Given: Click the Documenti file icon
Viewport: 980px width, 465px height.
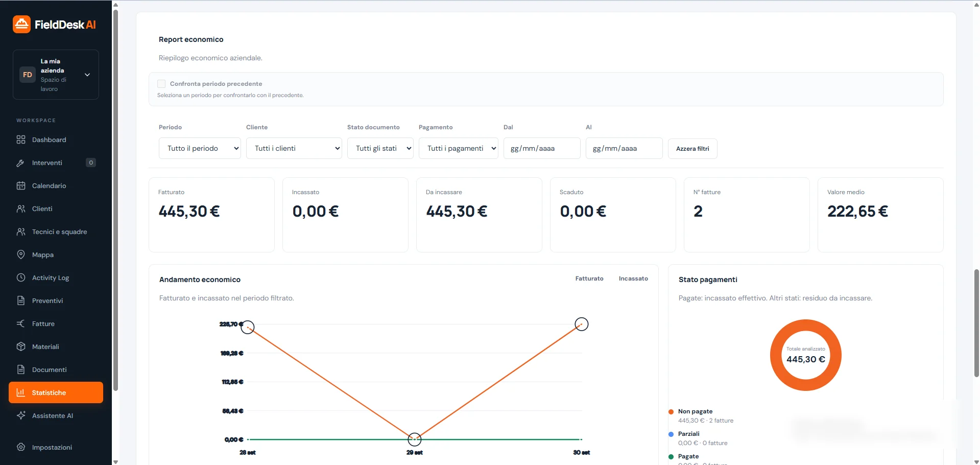Looking at the screenshot, I should click(21, 369).
